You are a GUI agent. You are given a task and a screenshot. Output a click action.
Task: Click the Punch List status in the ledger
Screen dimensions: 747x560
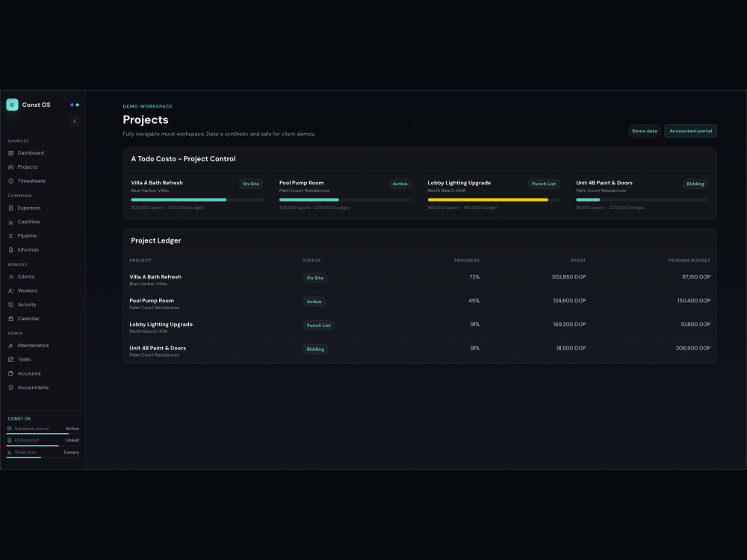click(319, 326)
